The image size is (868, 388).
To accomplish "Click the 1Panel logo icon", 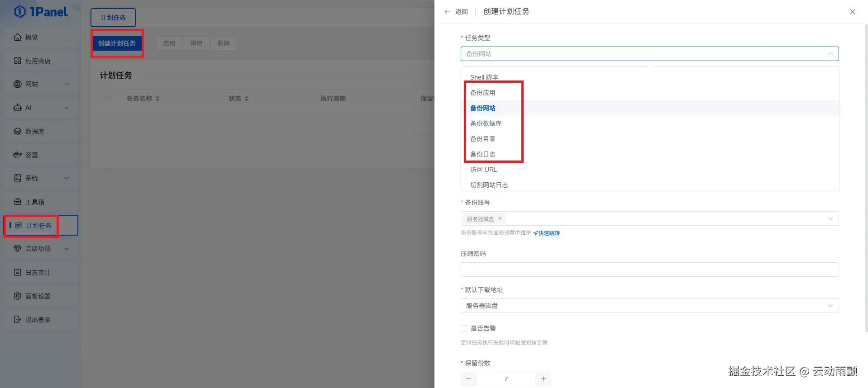I will coord(20,11).
